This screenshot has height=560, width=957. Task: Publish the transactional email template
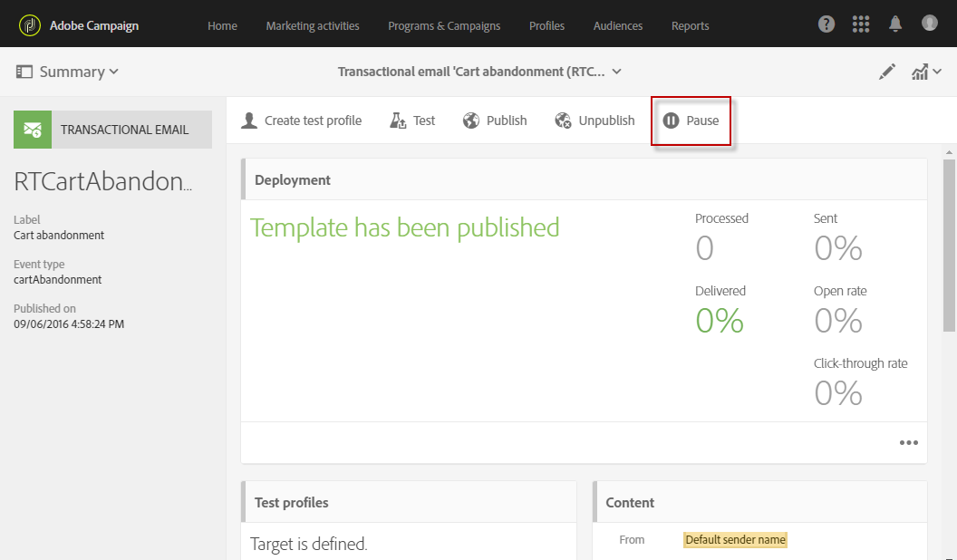click(495, 121)
